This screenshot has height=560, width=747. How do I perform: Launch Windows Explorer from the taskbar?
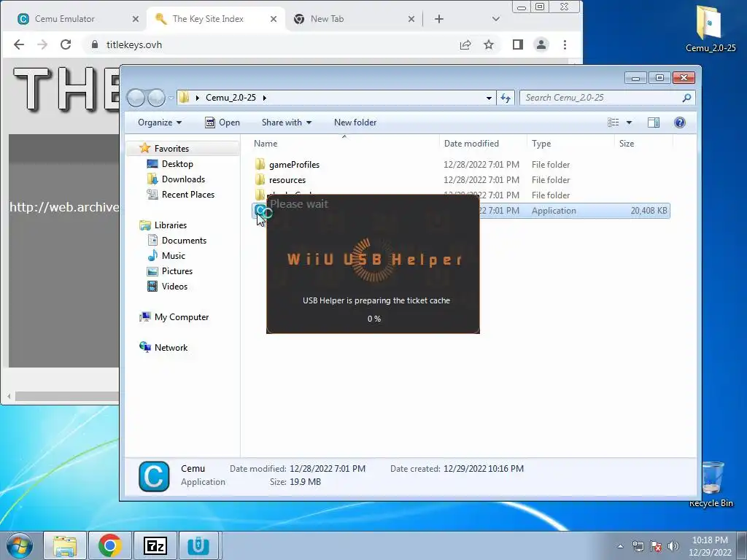click(x=65, y=545)
